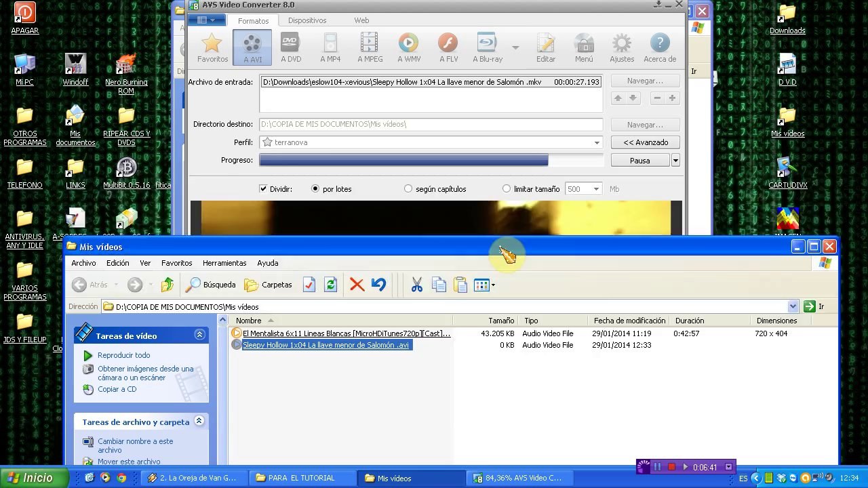Image resolution: width=868 pixels, height=488 pixels.
Task: Select the A AVI format in AVS converter
Action: point(252,47)
